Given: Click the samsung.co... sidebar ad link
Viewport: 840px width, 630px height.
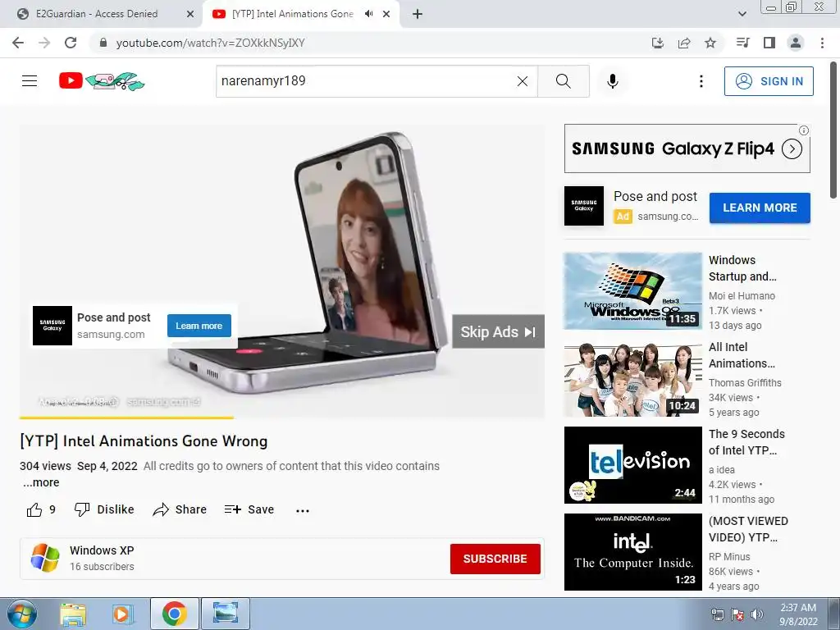Looking at the screenshot, I should (x=668, y=217).
